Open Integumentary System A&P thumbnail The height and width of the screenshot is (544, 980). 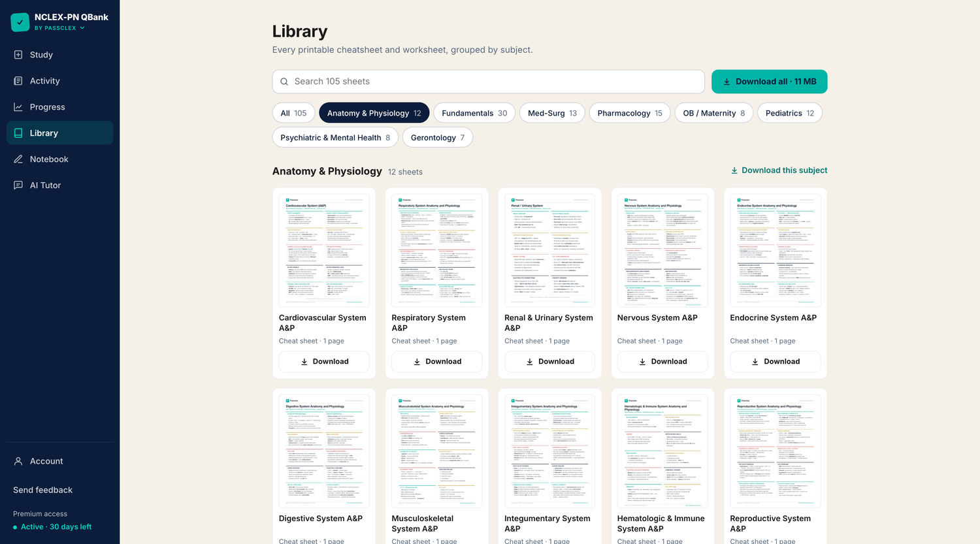[x=549, y=451]
